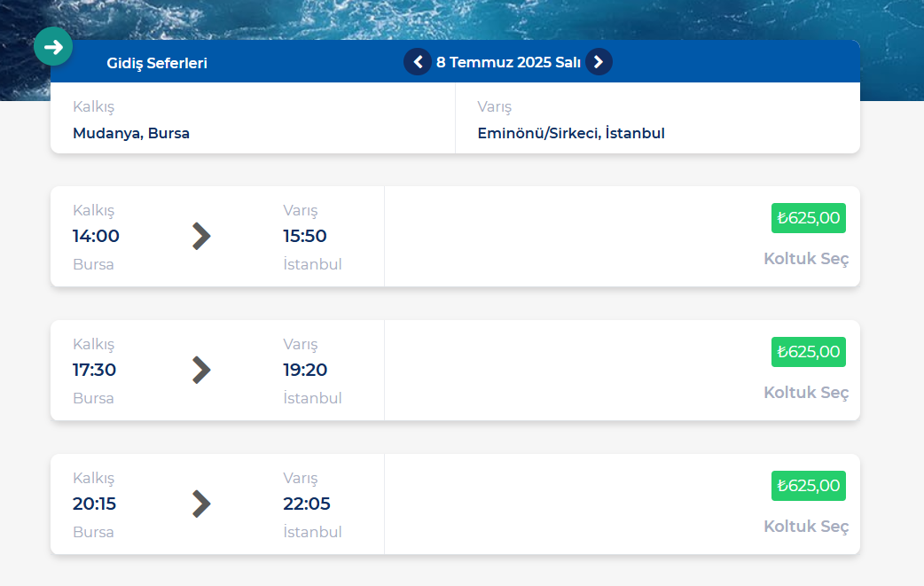
Task: Click the 22:05 arrival time
Action: point(307,504)
